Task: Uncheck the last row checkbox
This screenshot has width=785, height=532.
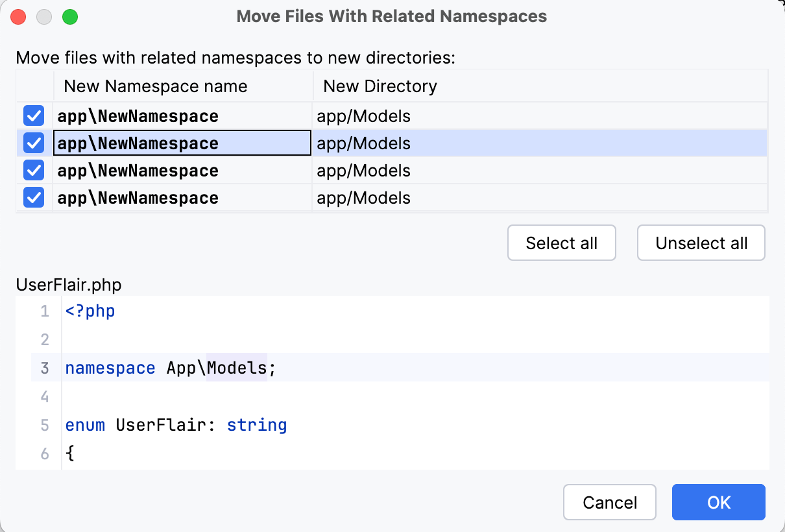Action: point(34,197)
